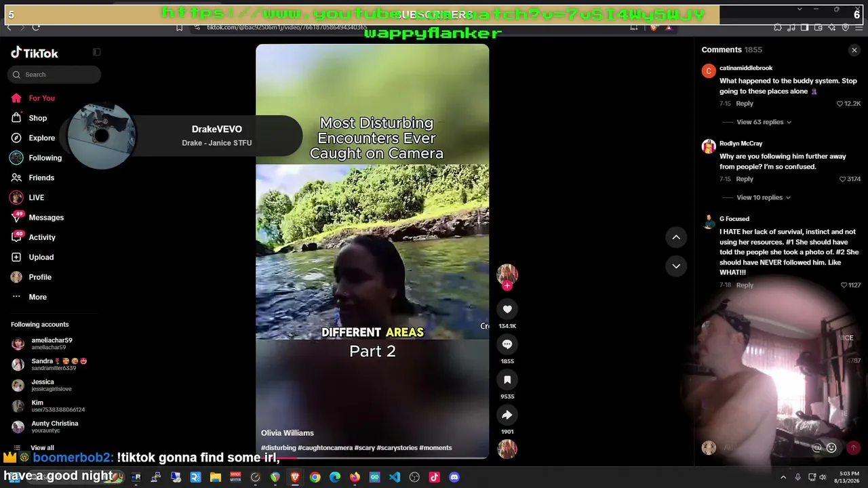868x488 pixels.
Task: Open OBS Studio from taskbar
Action: [414, 477]
